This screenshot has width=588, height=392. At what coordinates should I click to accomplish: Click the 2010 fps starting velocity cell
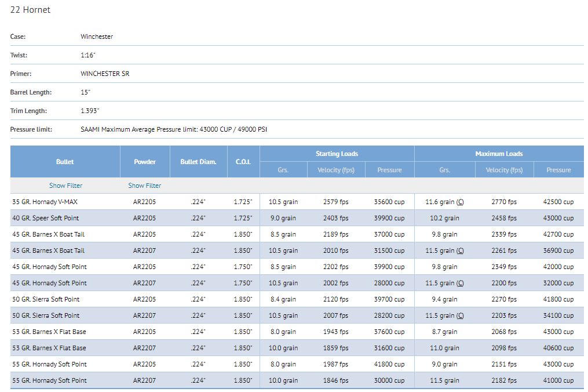(x=336, y=251)
